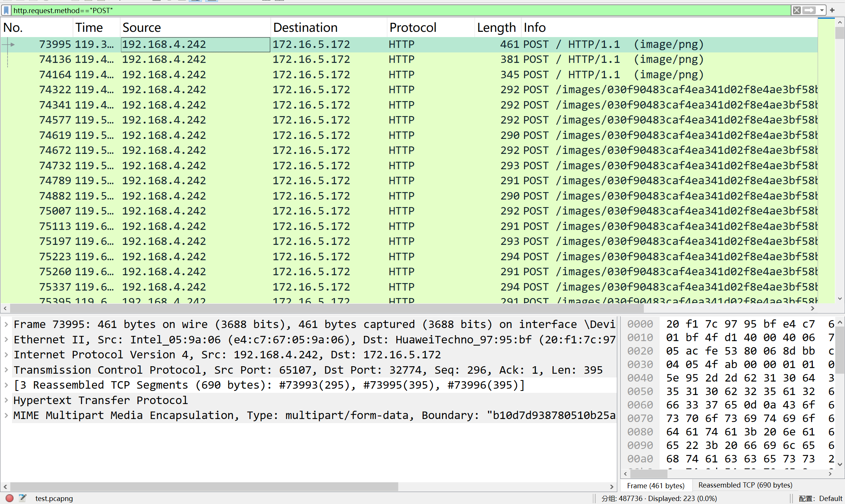Switch to Reassembled TCP (690 bytes) tab
Viewport: 845px width, 504px height.
pyautogui.click(x=745, y=485)
